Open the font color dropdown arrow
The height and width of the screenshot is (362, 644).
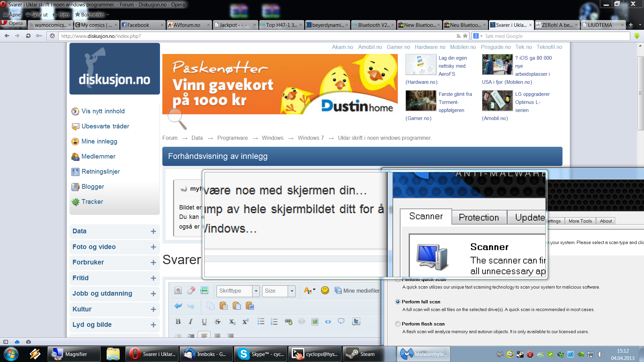tap(314, 290)
